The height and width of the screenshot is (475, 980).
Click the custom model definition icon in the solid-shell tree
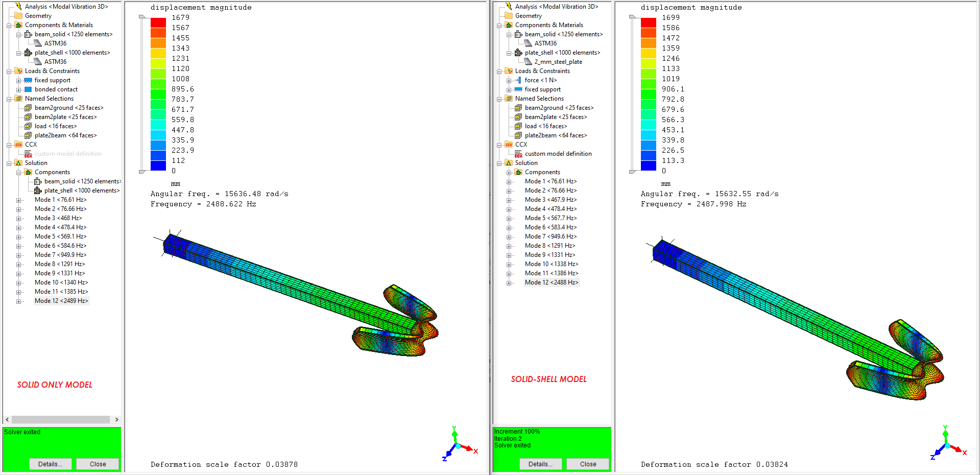point(518,154)
